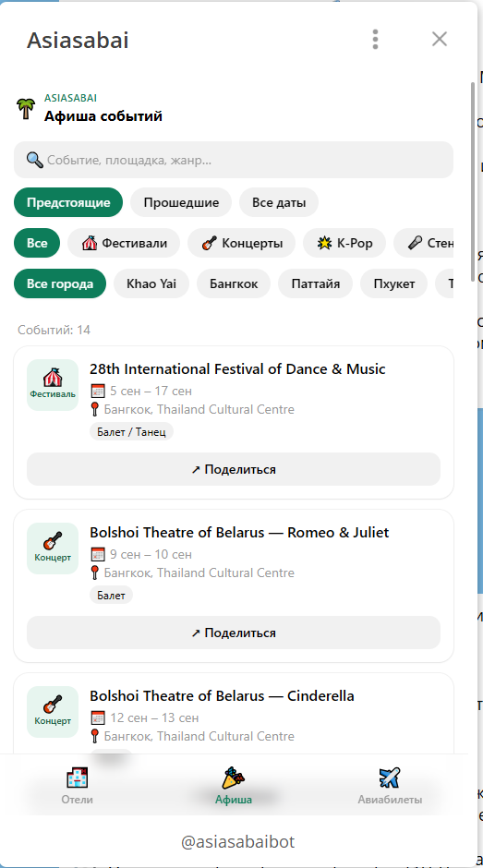Switch to the Афиша tab

point(234,786)
